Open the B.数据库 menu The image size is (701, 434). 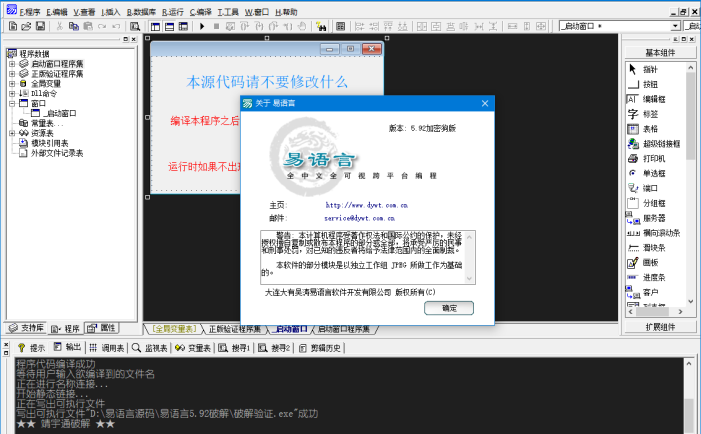pos(141,12)
